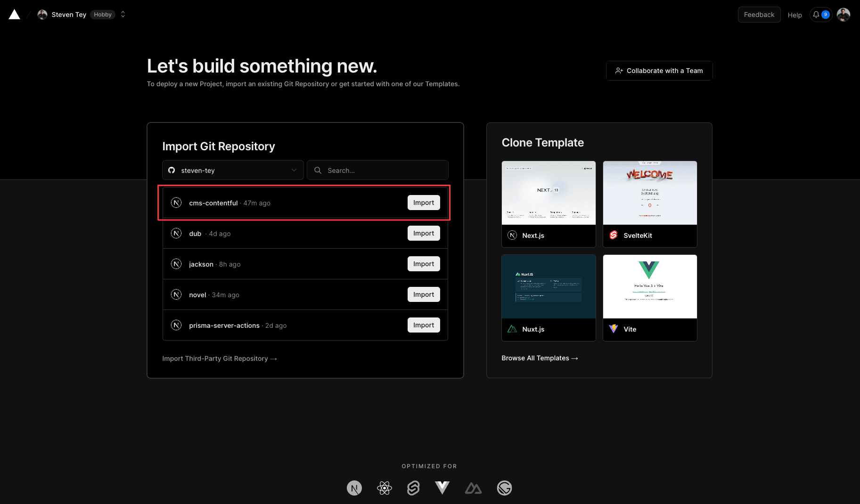Click the Vercel triangle logo
The width and height of the screenshot is (860, 504).
(15, 15)
